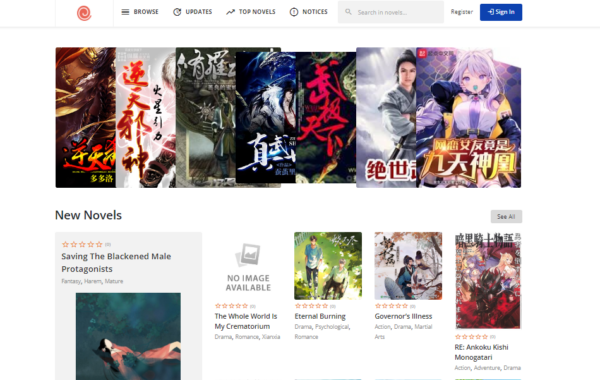Click the No Image Available placeholder icon
The image size is (600, 380).
click(x=248, y=254)
